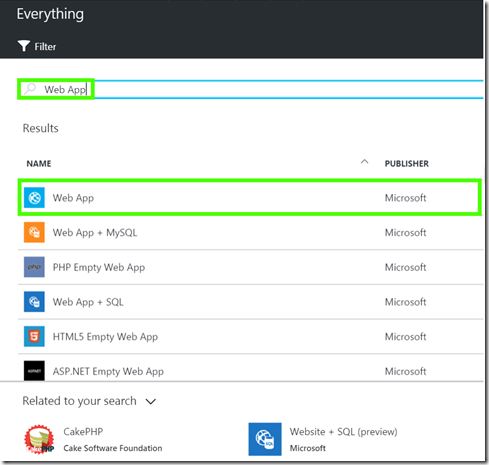The width and height of the screenshot is (489, 465).
Task: Select the Web App + MySQL result
Action: (95, 233)
